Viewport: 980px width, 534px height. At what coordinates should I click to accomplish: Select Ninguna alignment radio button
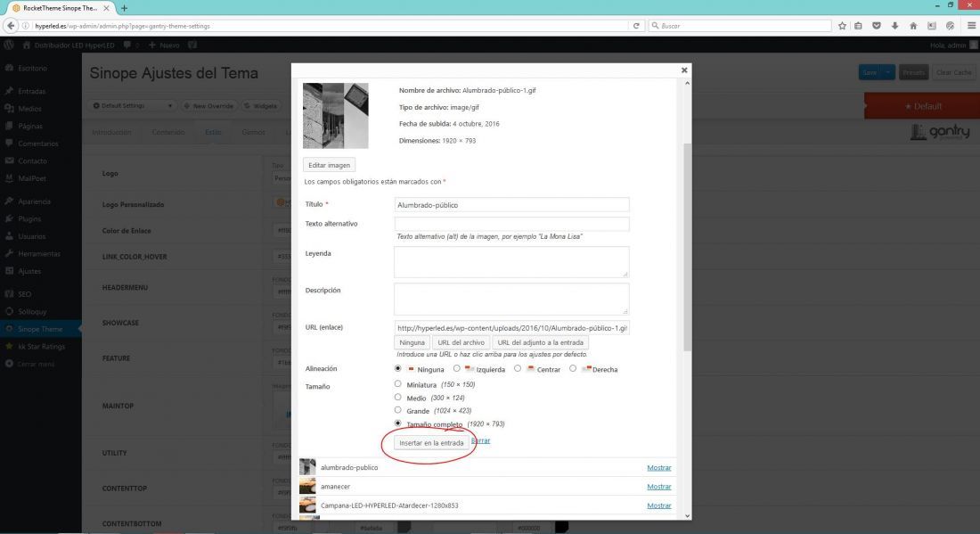point(397,369)
